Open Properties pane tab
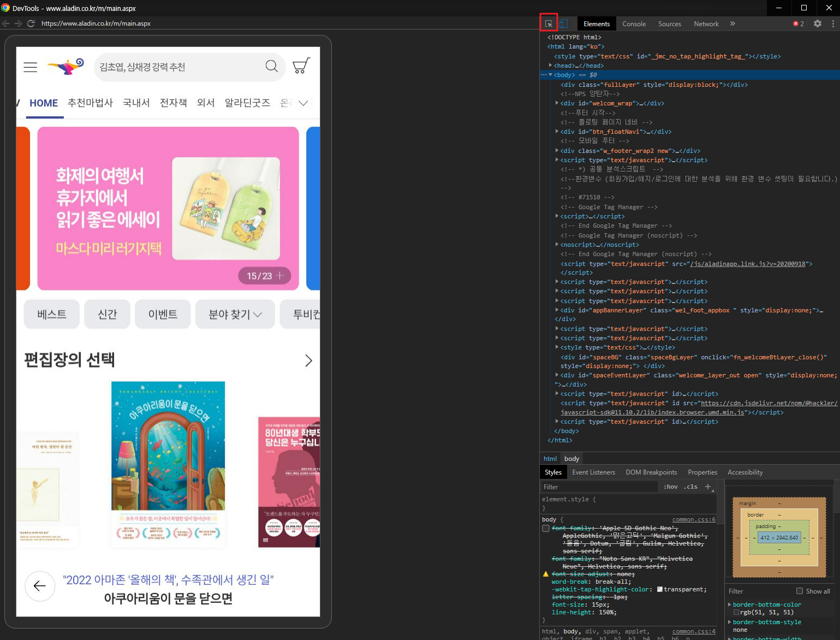 (x=702, y=472)
